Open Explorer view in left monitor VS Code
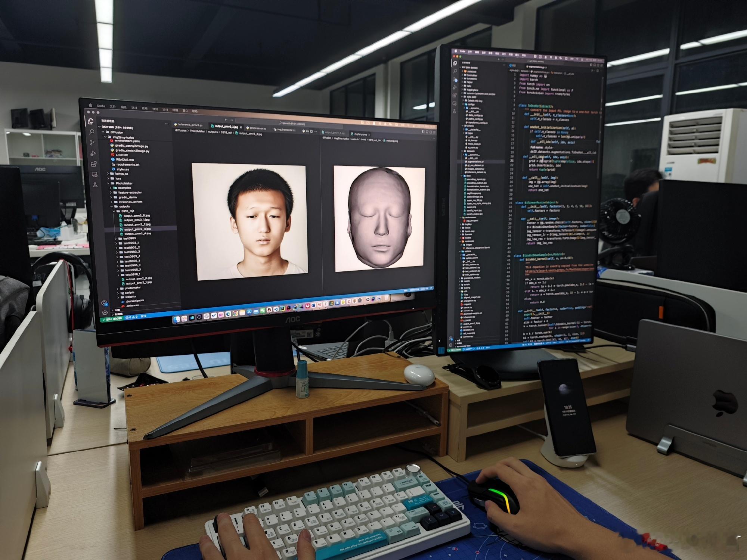The width and height of the screenshot is (747, 560). (x=91, y=121)
